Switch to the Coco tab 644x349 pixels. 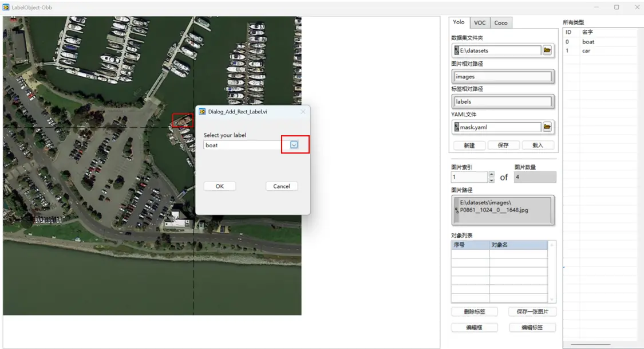500,23
